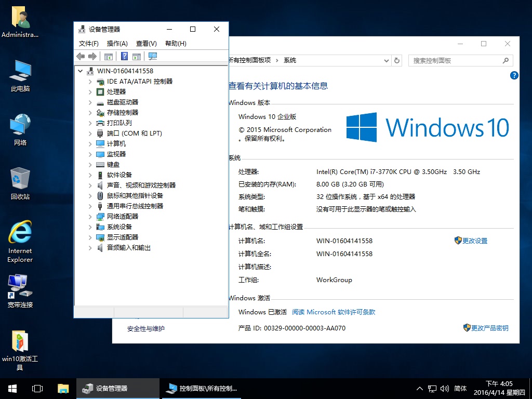Select the 处理器 chip icon
Viewport: 532px width, 399px height.
[x=100, y=92]
